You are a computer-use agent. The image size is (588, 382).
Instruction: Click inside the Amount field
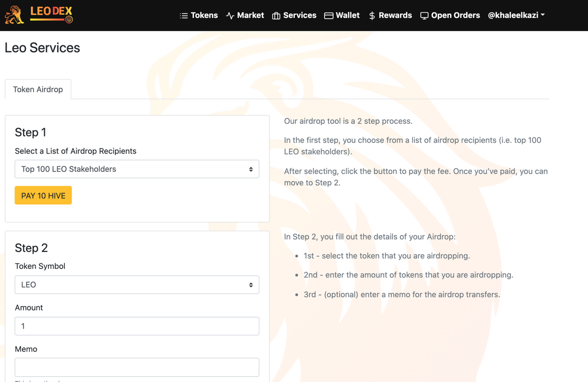[x=136, y=326]
